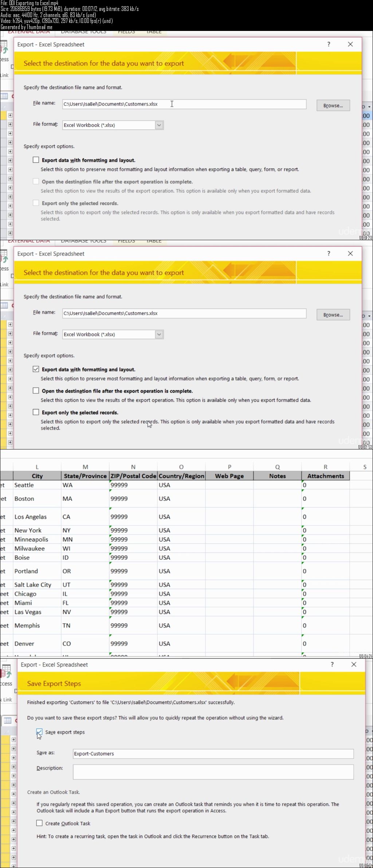Select the UT state cell
Screen dimensions: 373x868
(85, 584)
